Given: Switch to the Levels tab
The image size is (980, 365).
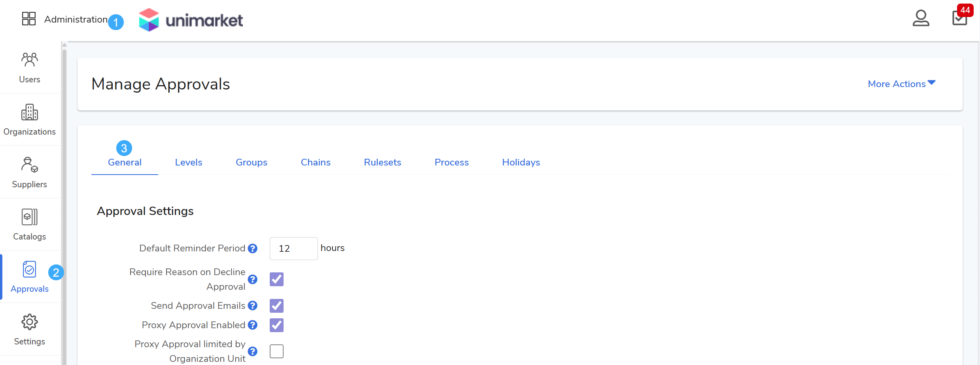Looking at the screenshot, I should coord(189,163).
